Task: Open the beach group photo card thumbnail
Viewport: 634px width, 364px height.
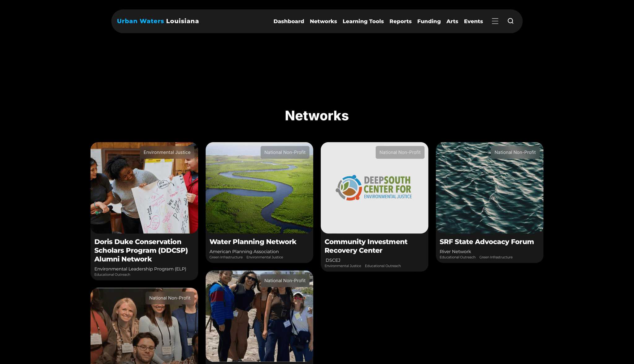Action: [259, 316]
